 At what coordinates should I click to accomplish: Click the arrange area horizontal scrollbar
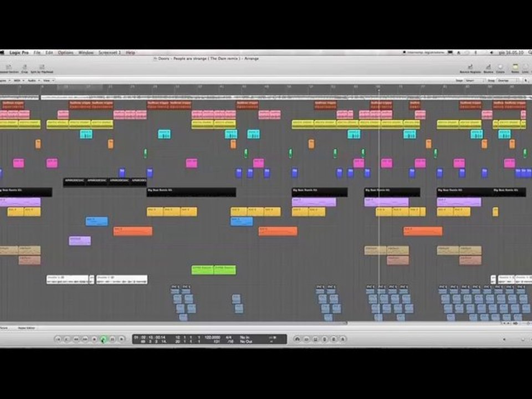click(173, 323)
